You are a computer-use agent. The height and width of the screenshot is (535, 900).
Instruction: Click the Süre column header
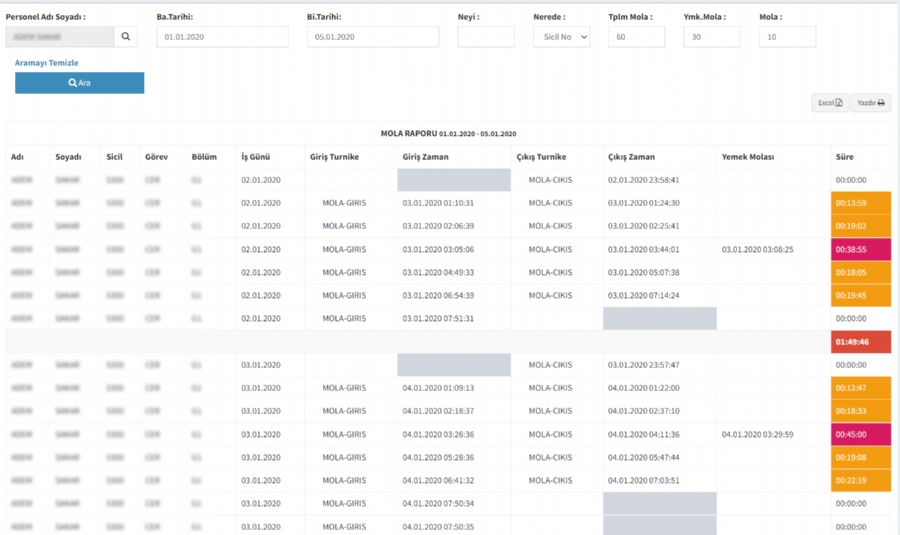[845, 157]
